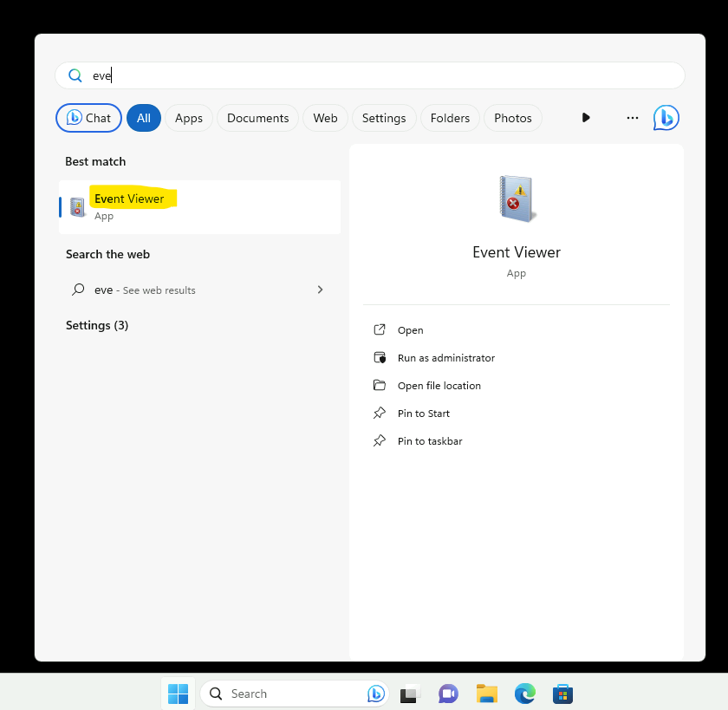Open the Chat app on taskbar
This screenshot has width=728, height=710.
click(x=448, y=694)
